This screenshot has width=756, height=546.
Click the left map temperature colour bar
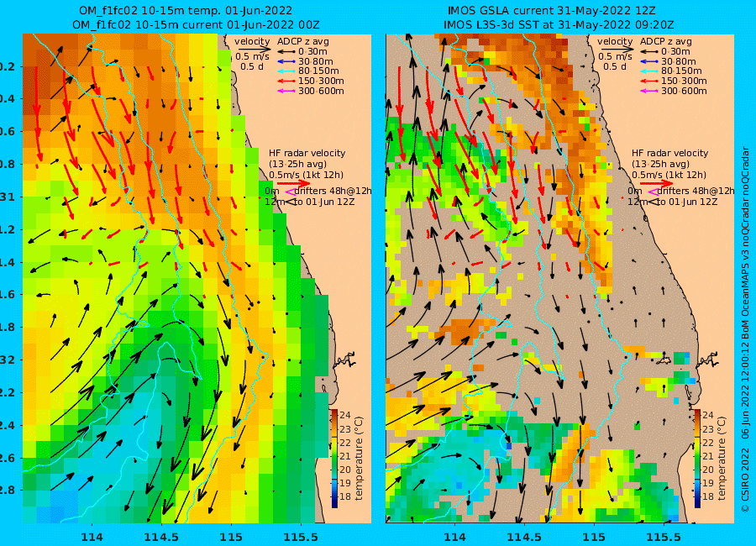[x=334, y=458]
